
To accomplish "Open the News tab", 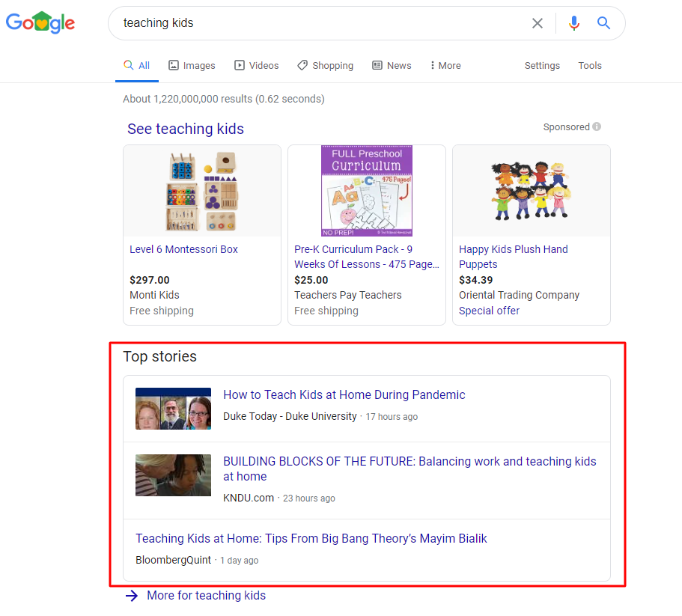I will [x=392, y=66].
